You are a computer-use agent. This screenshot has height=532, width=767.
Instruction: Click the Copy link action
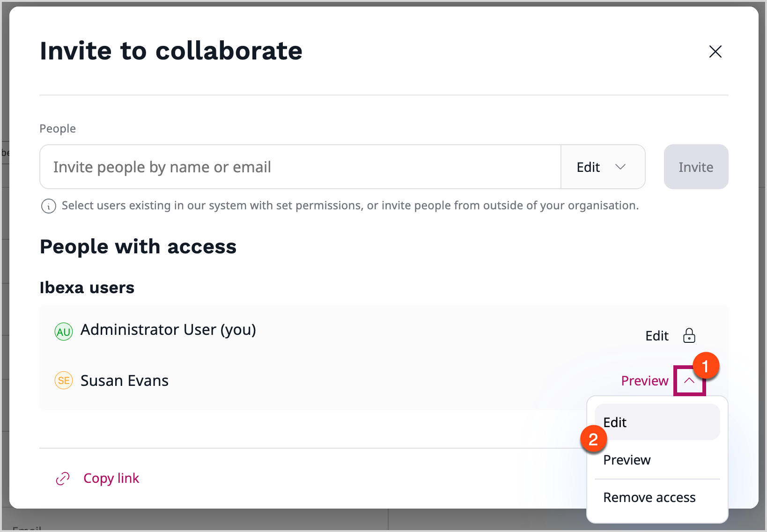click(111, 478)
